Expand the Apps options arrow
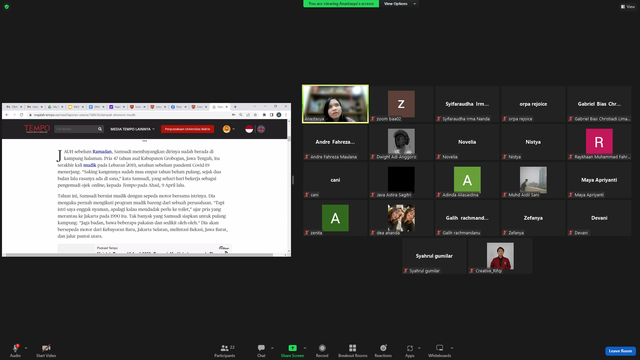Screen dimensions: 640x360 [419, 348]
